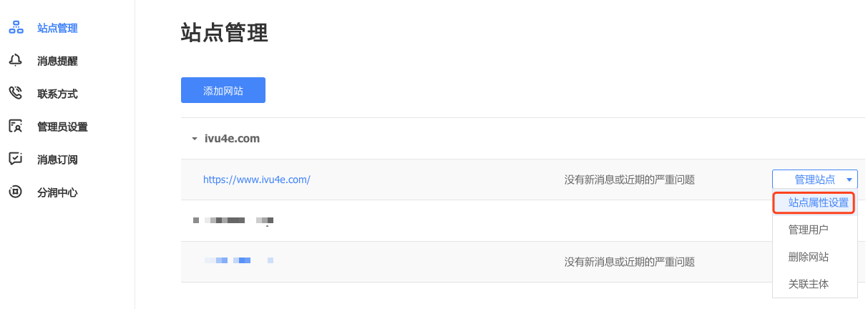Go to 消息提醒 in the sidebar

tap(57, 62)
